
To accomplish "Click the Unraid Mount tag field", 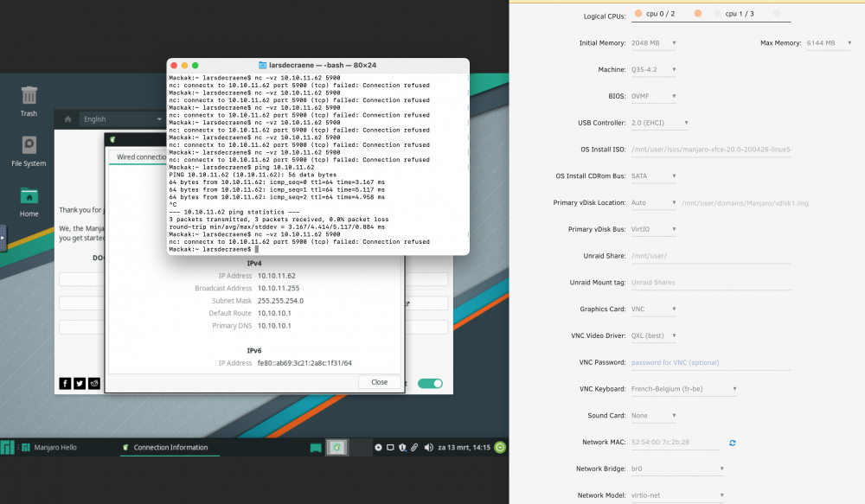I will (x=711, y=283).
